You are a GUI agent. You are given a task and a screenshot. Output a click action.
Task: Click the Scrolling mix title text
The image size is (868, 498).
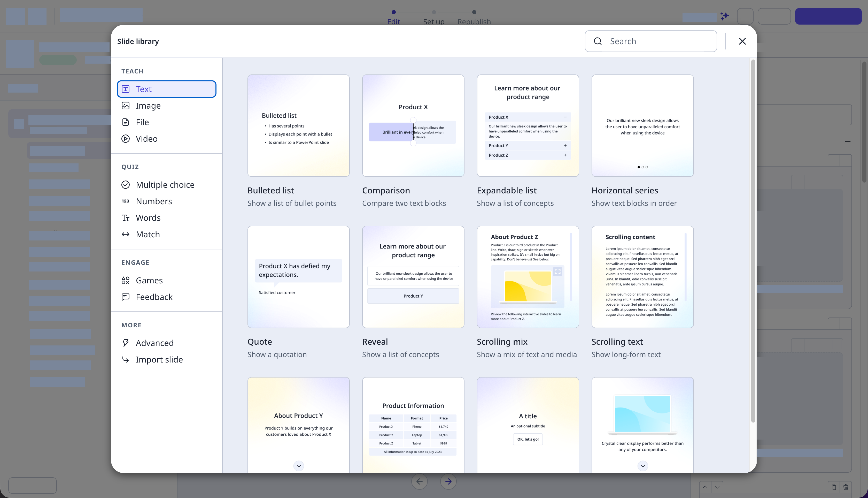(x=502, y=342)
